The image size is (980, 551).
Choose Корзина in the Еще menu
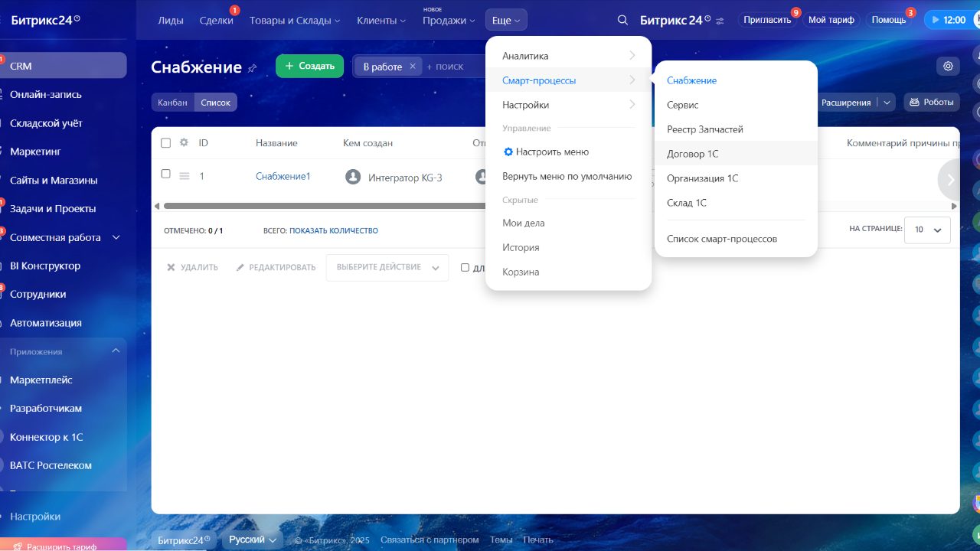(x=521, y=272)
